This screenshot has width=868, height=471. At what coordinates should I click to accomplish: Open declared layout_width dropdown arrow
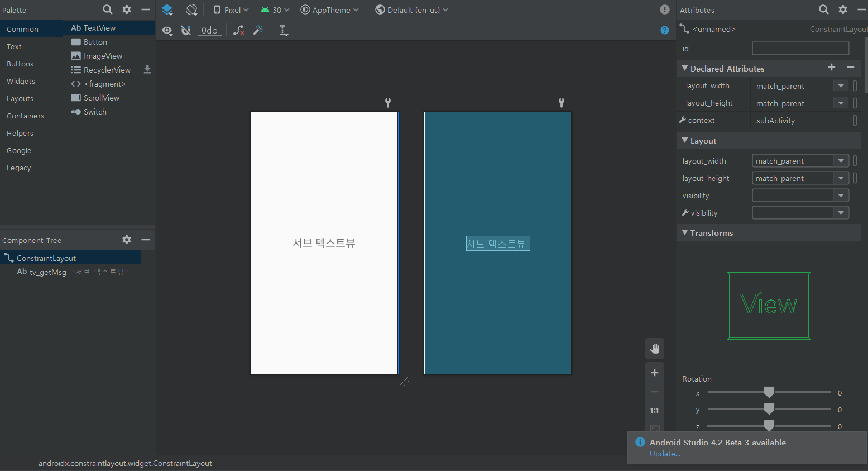pyautogui.click(x=841, y=86)
